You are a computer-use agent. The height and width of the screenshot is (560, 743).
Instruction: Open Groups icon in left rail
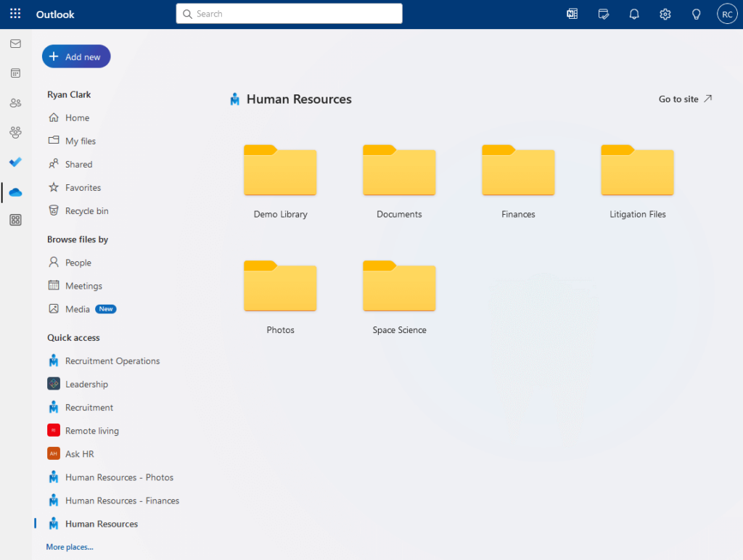click(x=16, y=132)
